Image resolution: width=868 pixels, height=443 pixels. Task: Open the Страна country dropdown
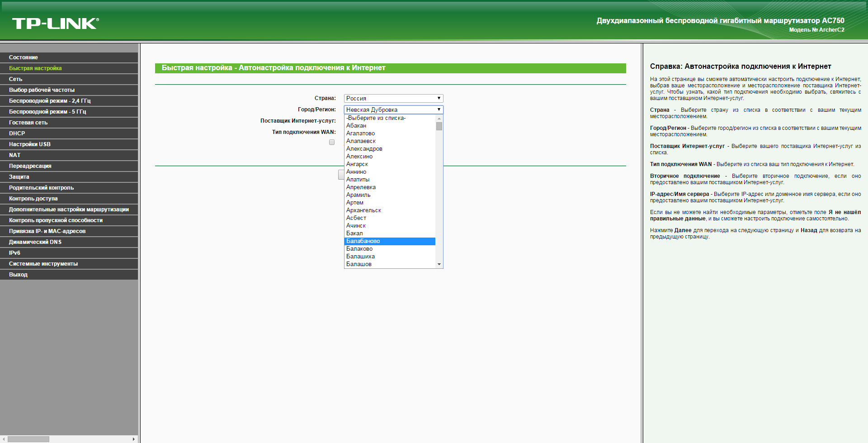click(x=393, y=98)
